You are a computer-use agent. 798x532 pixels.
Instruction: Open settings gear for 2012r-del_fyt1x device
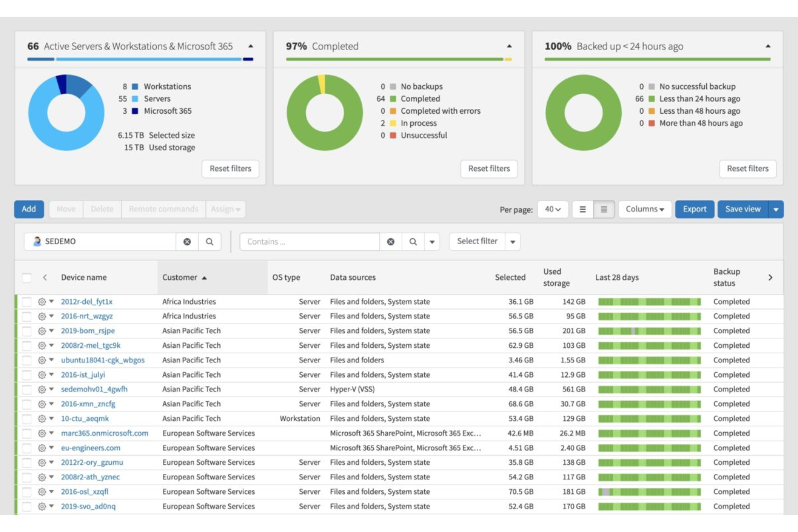tap(42, 302)
